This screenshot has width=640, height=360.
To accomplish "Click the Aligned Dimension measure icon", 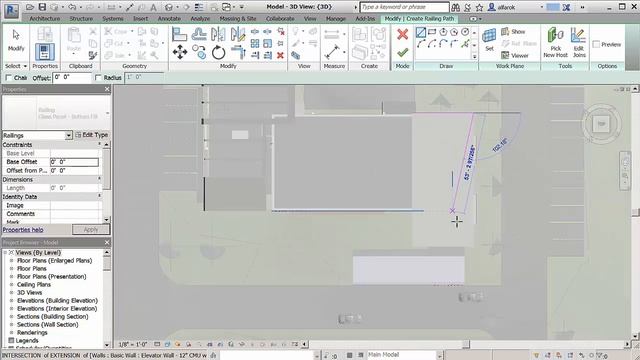I will pos(333,52).
